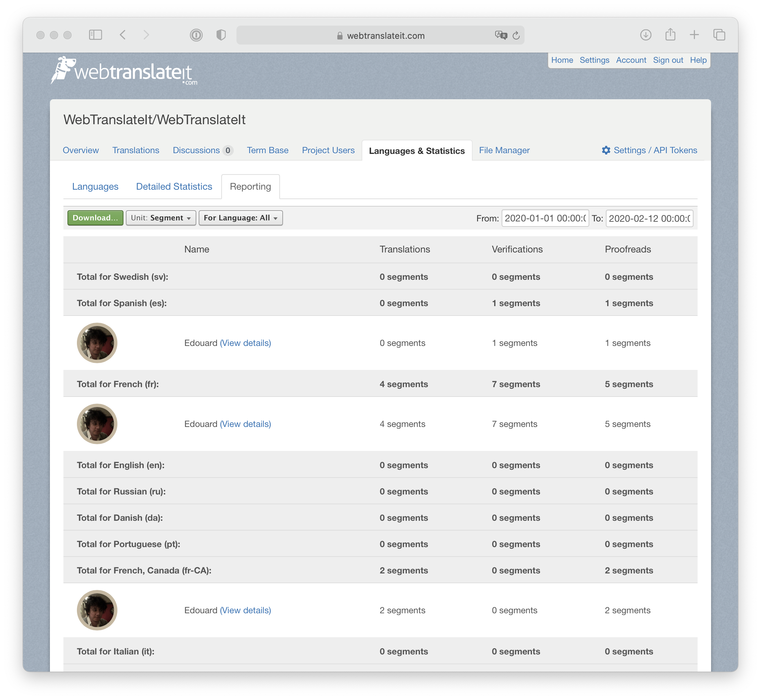Click the From date field
This screenshot has height=700, width=761.
[x=545, y=218]
